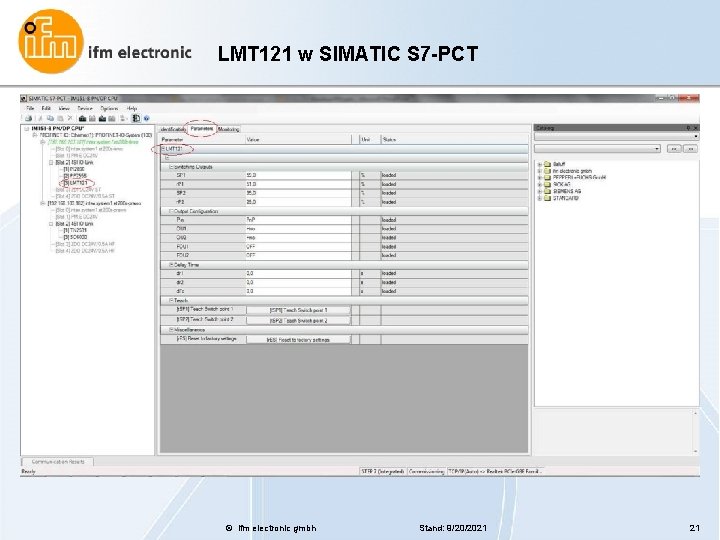This screenshot has height=540, width=720.
Task: Expand the STANDARD catalog folder
Action: coord(540,198)
